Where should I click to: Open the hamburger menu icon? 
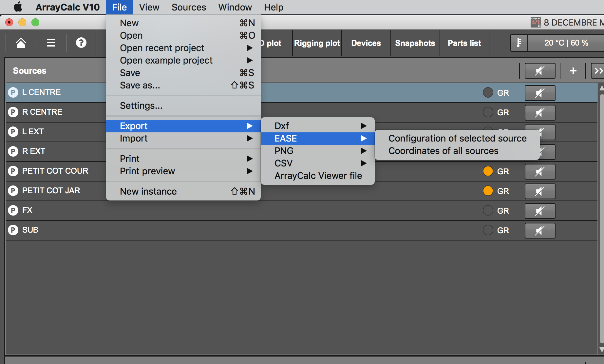(x=51, y=43)
